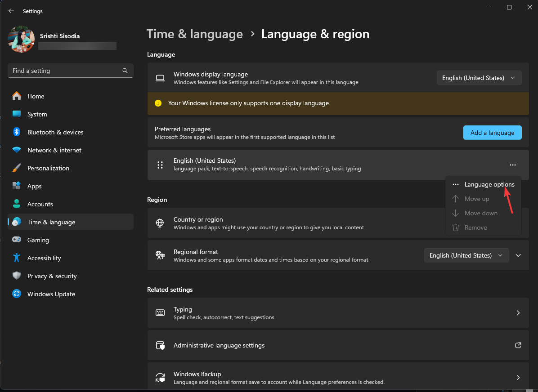Open Typing settings row
Screen dimensions: 538x392
tap(337, 313)
